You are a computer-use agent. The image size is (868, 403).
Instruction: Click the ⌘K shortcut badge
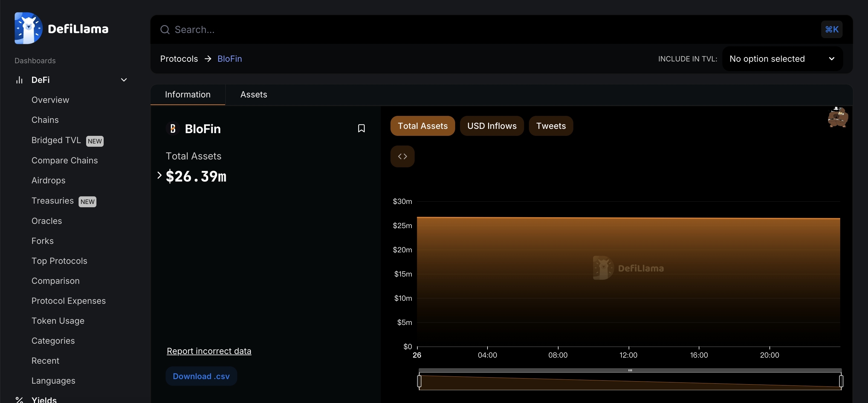[x=832, y=29]
